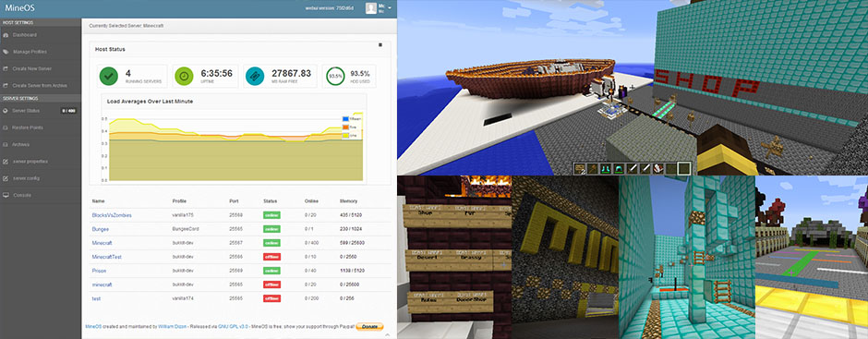Open the user account dropdown arrow
This screenshot has width=868, height=339.
[x=390, y=7]
